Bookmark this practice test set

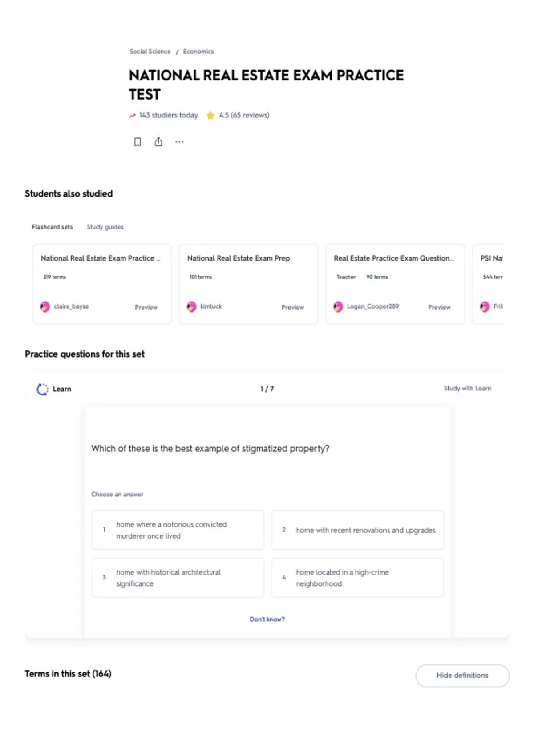[138, 142]
